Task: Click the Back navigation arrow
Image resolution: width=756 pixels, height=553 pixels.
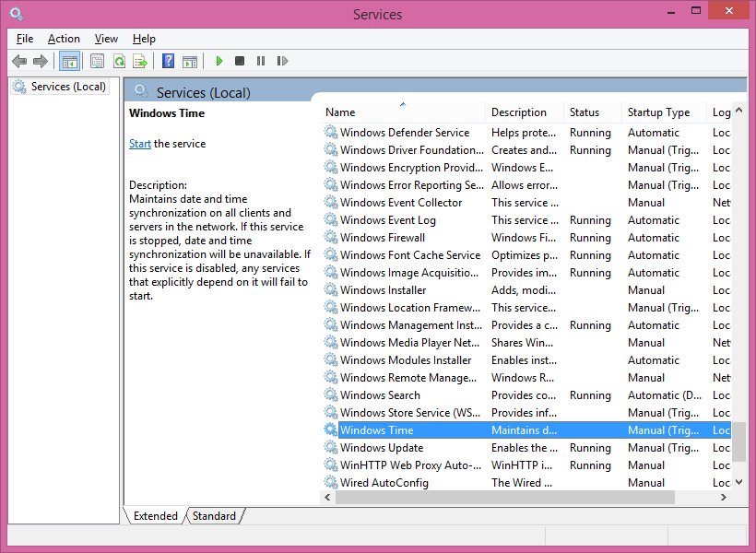Action: (x=19, y=61)
